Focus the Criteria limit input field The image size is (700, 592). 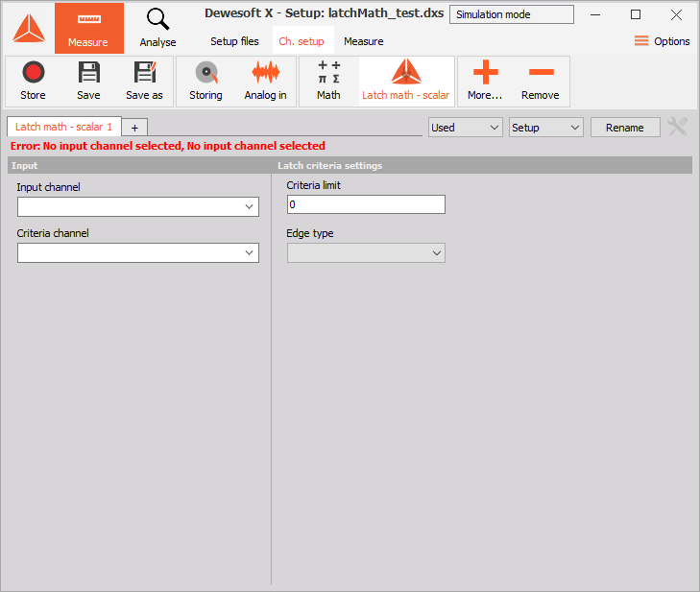pyautogui.click(x=366, y=204)
